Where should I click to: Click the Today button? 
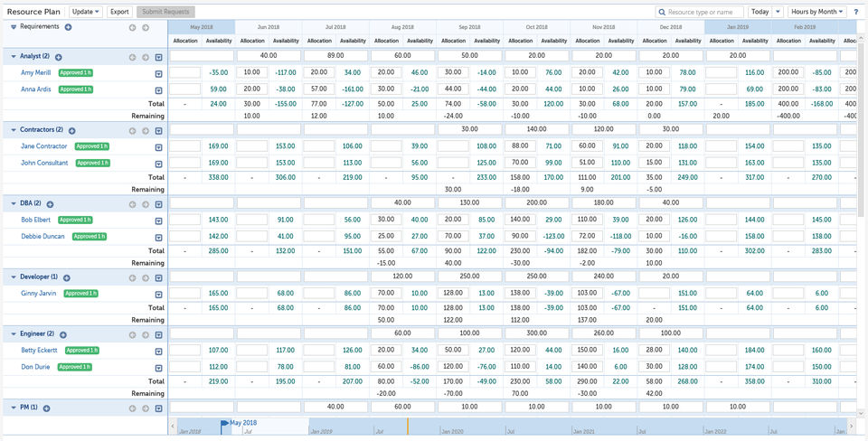pyautogui.click(x=759, y=12)
